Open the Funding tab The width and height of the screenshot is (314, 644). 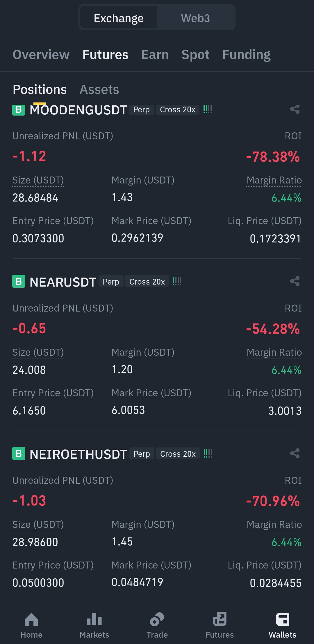click(x=246, y=55)
